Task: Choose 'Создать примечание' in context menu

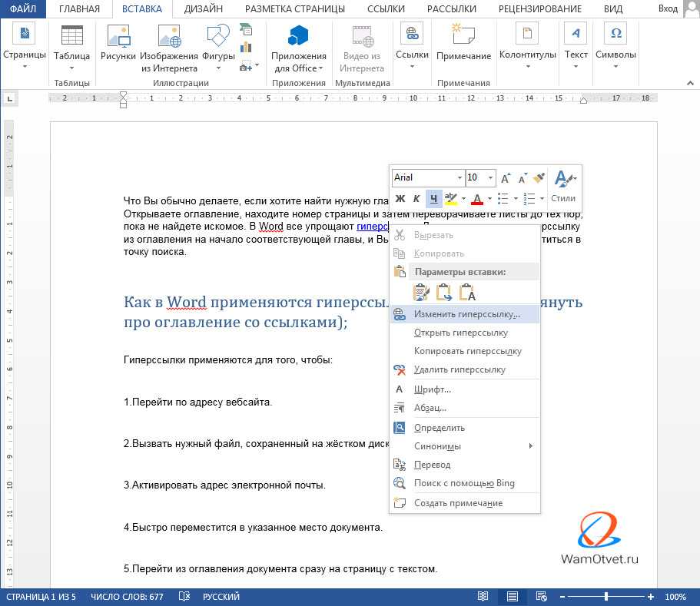Action: 465,503
